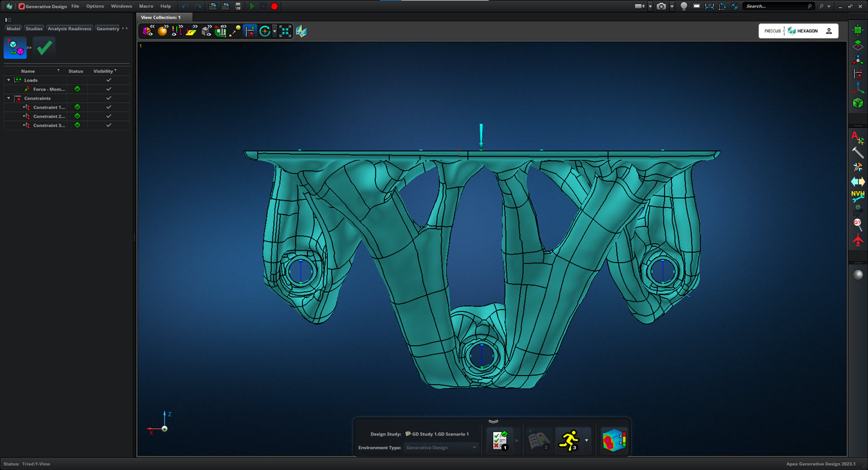Toggle visibility of Constraint 2
This screenshot has width=868, height=470.
[x=108, y=116]
